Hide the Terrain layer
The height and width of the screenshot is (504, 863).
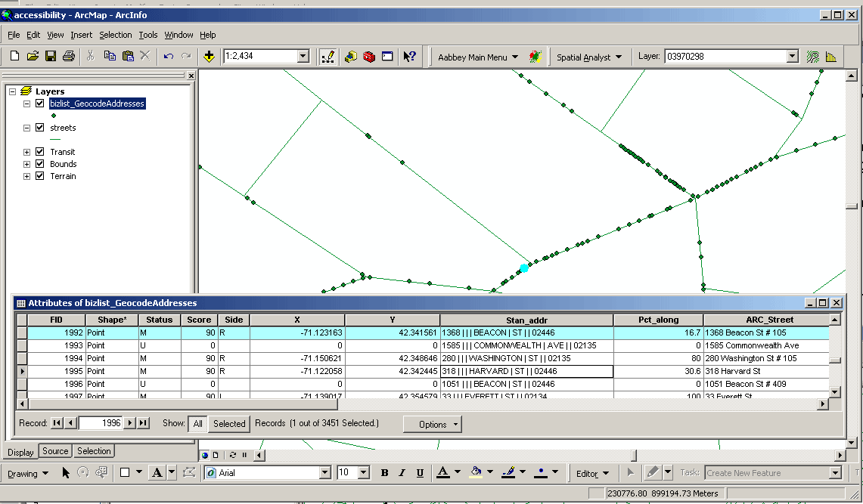pos(40,175)
